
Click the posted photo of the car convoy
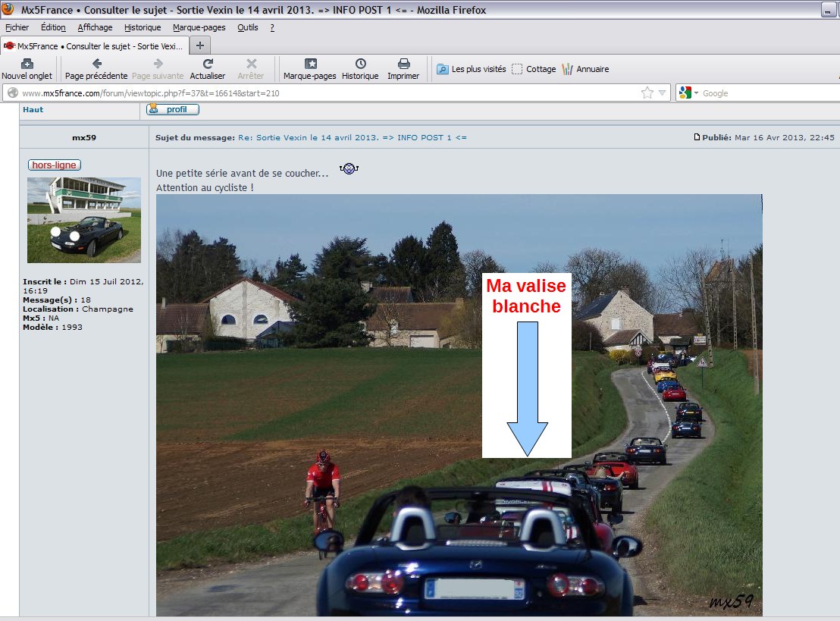coord(459,405)
